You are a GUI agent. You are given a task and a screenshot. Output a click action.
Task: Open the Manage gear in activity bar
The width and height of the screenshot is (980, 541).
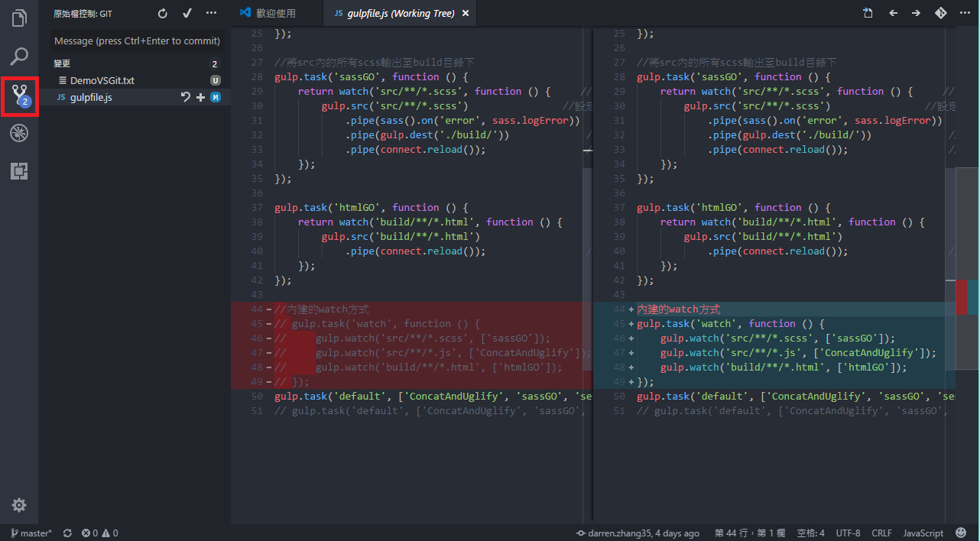coord(19,505)
